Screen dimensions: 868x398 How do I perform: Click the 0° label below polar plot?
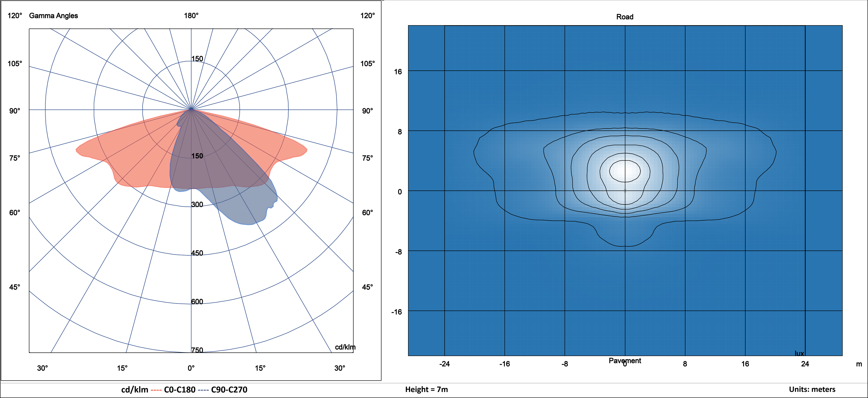[191, 368]
